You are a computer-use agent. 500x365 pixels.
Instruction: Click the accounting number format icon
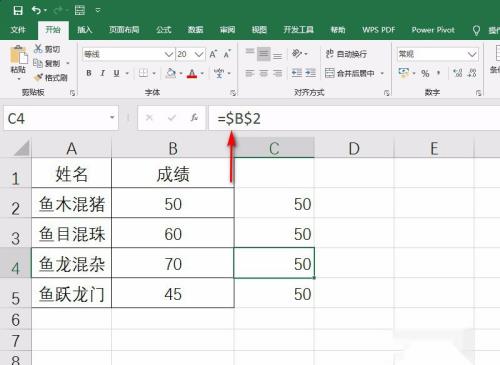404,73
